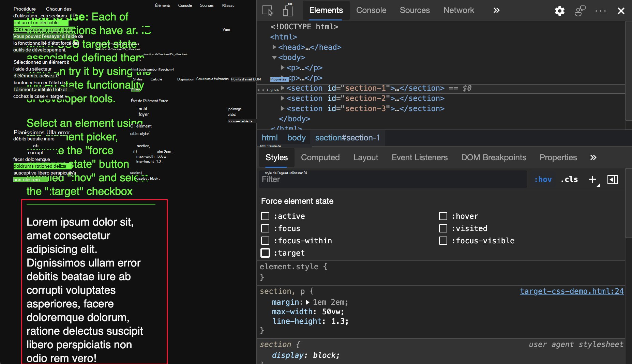Expand the head element in the DOM tree
Image resolution: width=632 pixels, height=364 pixels.
point(275,47)
